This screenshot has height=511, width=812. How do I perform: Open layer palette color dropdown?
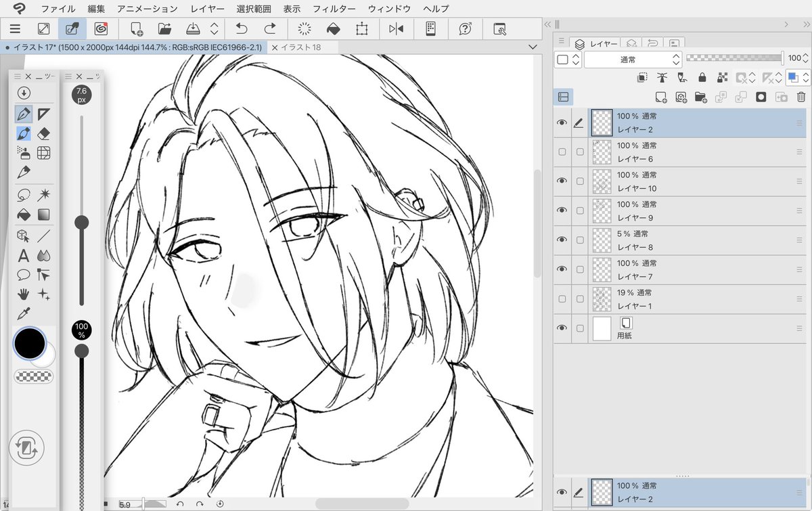568,60
